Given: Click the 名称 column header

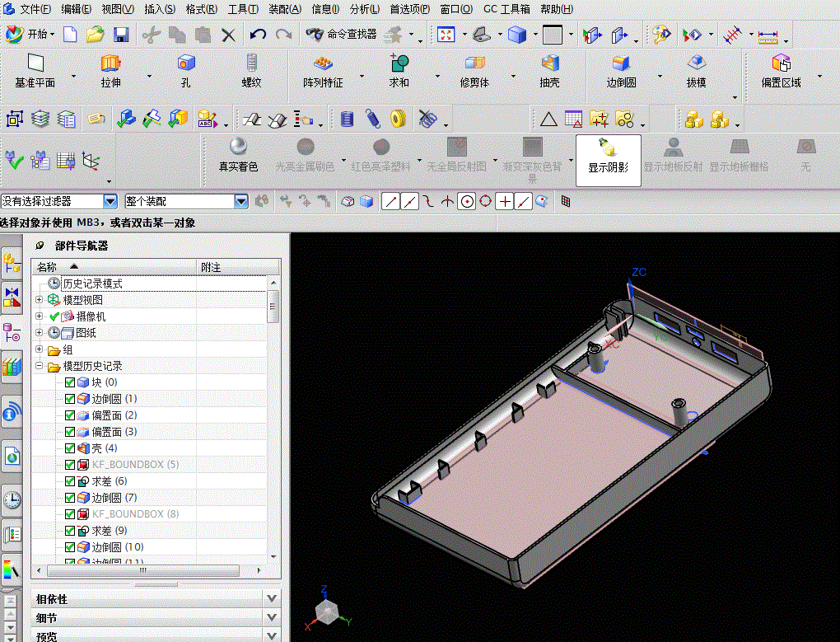Looking at the screenshot, I should click(114, 267).
